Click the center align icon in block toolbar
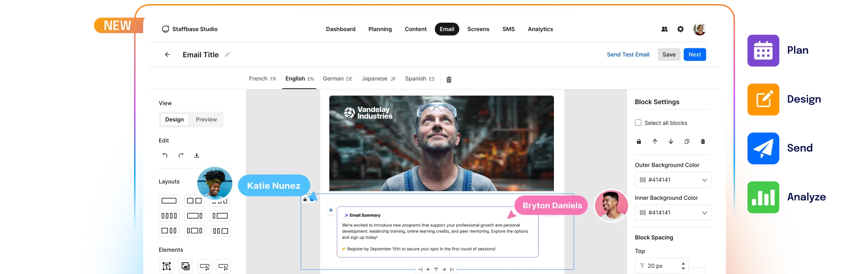Viewport: 868px width, 274px height. click(436, 269)
